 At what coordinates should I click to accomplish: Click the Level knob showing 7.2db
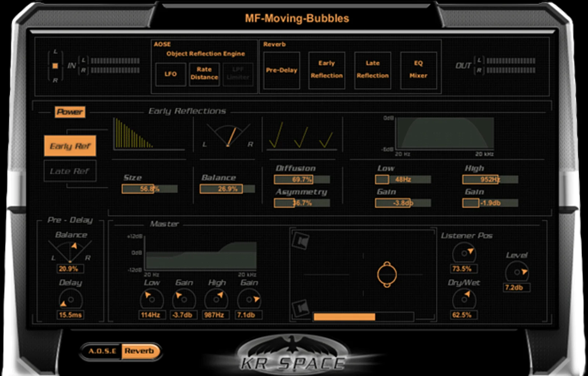tap(517, 272)
